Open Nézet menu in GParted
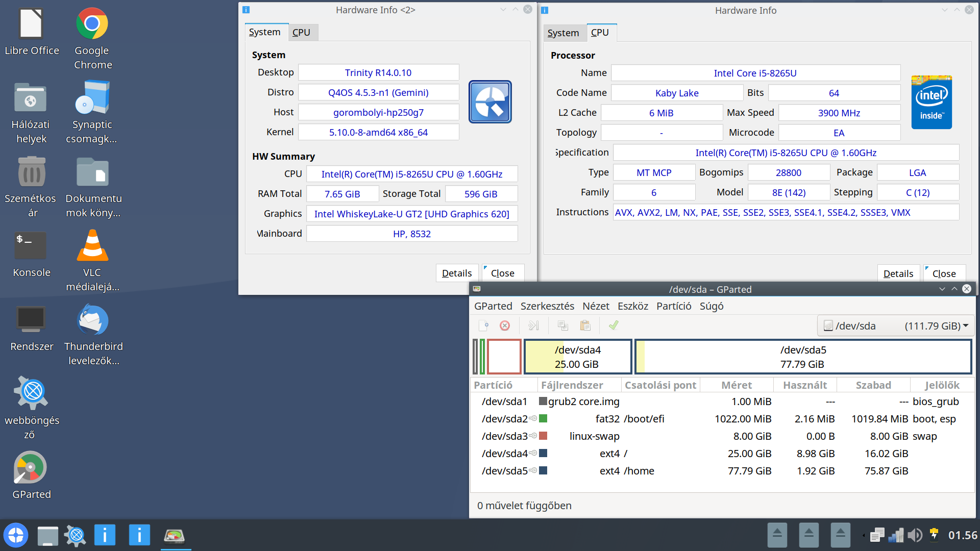The width and height of the screenshot is (980, 551). point(596,306)
